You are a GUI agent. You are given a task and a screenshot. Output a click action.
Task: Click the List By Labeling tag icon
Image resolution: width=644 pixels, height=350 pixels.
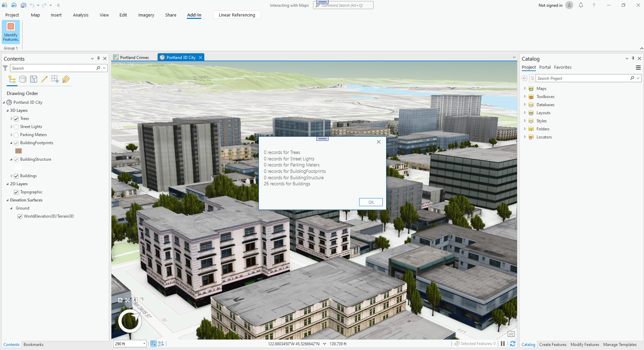coord(66,79)
